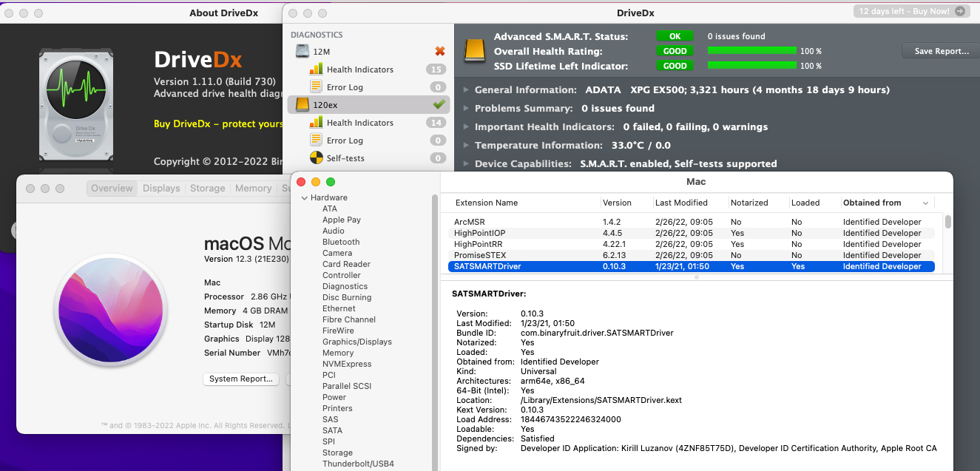
Task: Select Graphics/Displays in the Hardware list
Action: tap(357, 342)
